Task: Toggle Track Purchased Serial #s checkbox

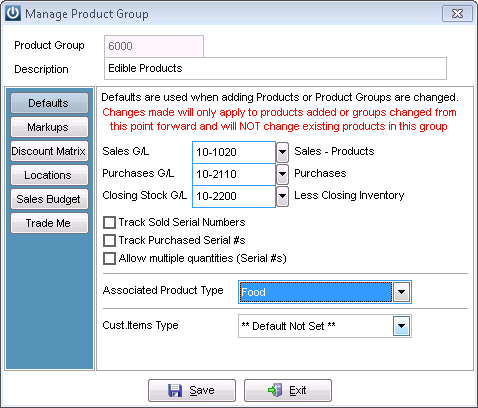Action: 109,240
